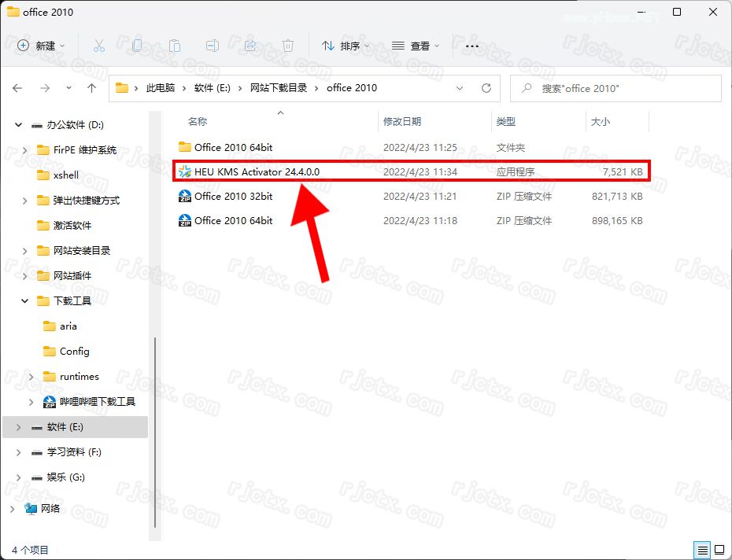Viewport: 732px width, 560px height.
Task: Open the See more (...) menu
Action: (471, 46)
